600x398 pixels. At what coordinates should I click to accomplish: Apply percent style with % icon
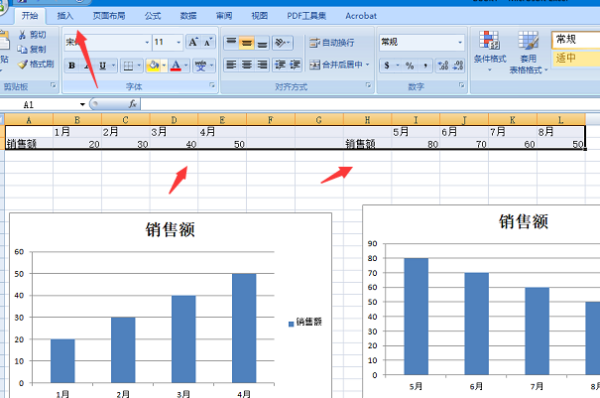(409, 65)
